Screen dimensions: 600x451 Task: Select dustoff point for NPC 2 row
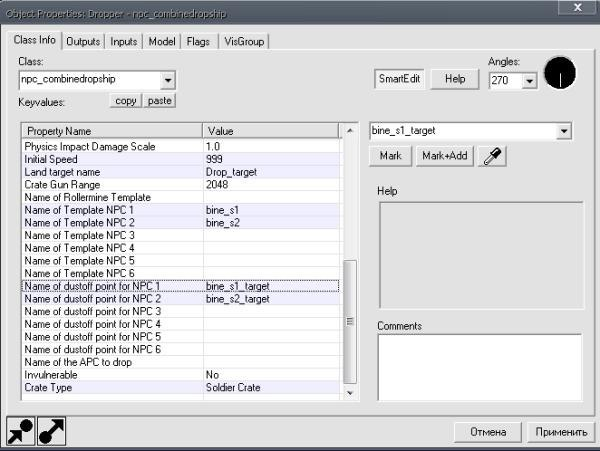[x=181, y=299]
